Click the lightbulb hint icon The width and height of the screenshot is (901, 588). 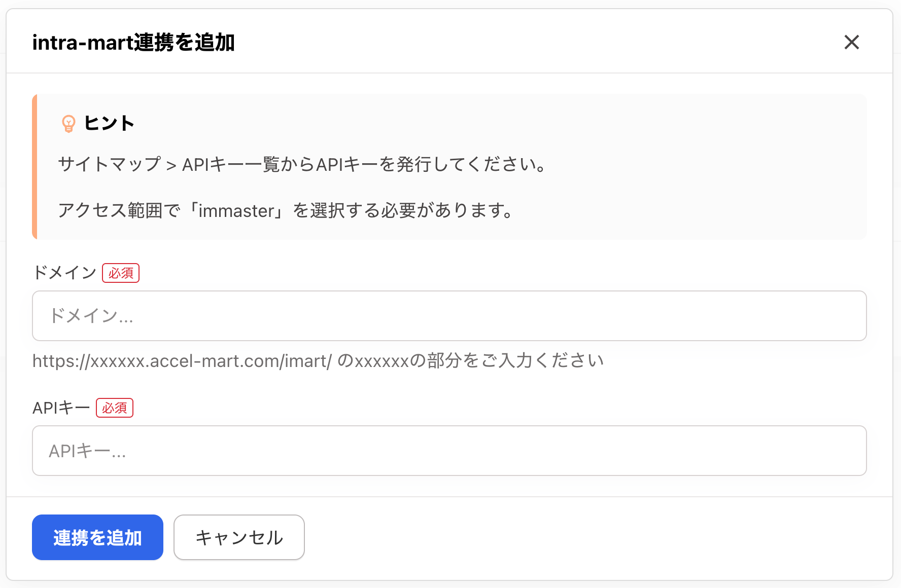[x=68, y=123]
